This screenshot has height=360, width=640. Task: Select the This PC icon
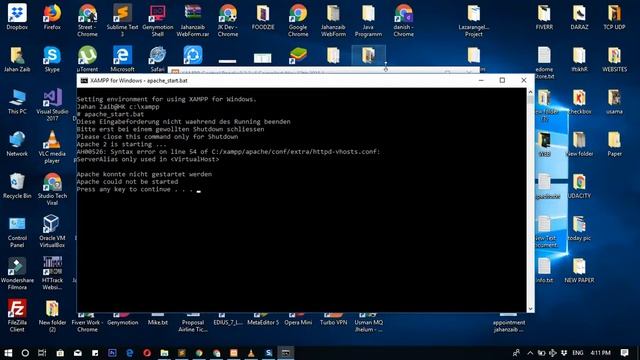click(x=17, y=101)
